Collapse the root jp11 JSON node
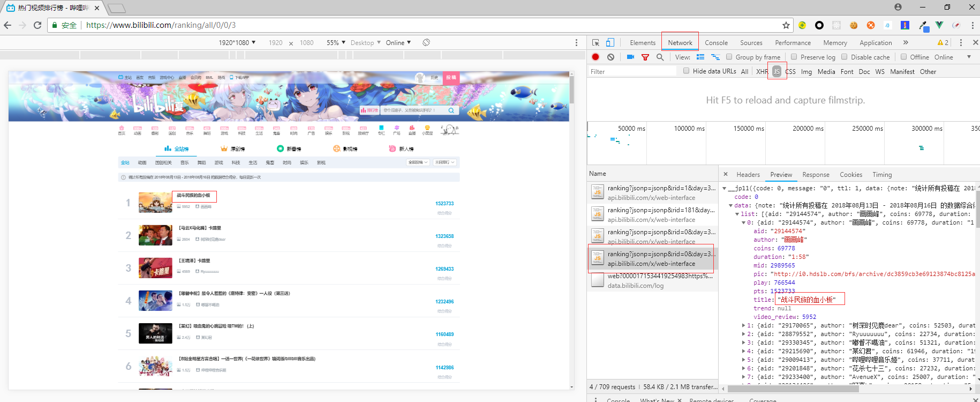 click(724, 188)
